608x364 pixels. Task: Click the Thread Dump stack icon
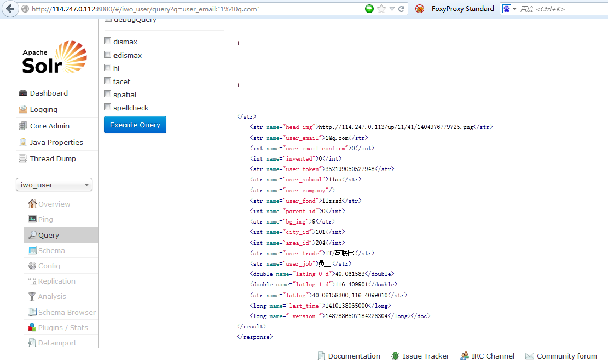(23, 158)
